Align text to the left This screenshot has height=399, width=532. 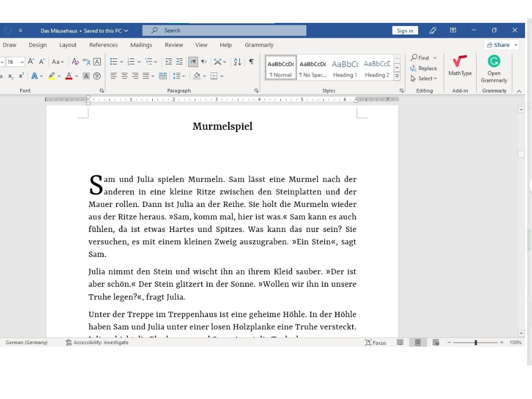pos(114,76)
